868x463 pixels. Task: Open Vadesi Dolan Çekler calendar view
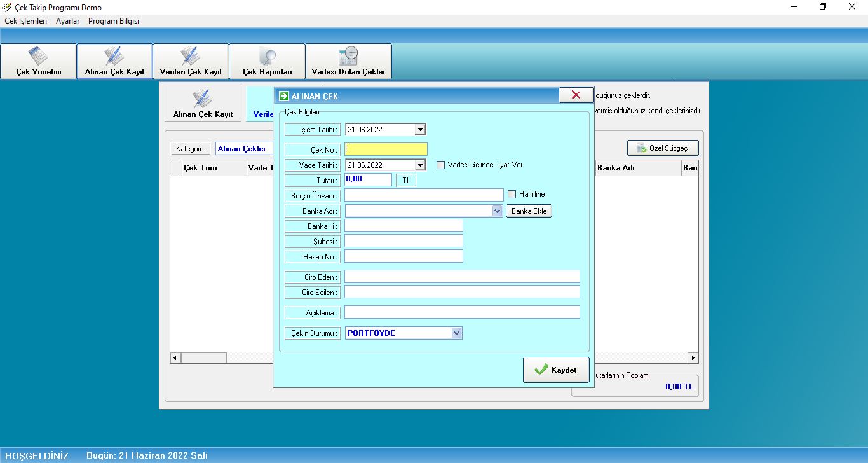[348, 61]
